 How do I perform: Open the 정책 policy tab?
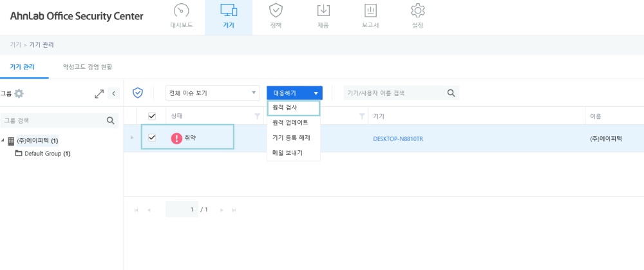pos(276,17)
